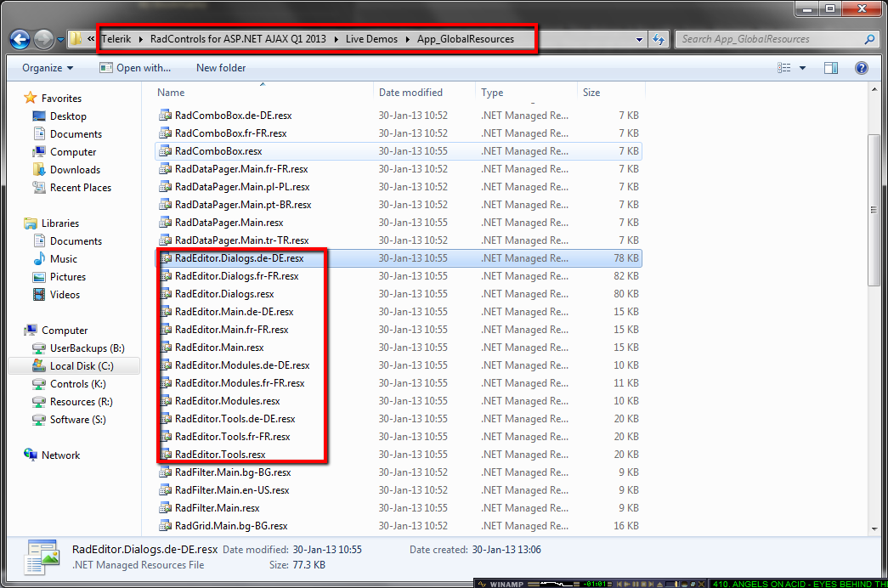Create a New folder
The image size is (888, 588).
(x=221, y=68)
